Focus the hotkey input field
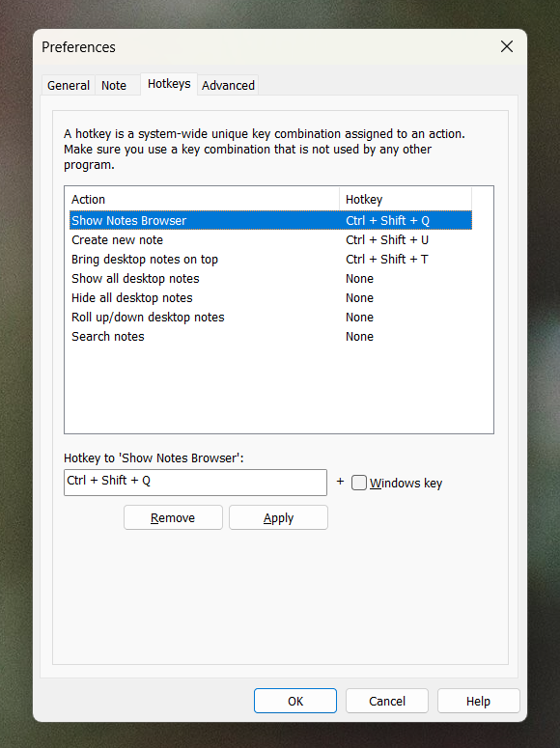The image size is (560, 748). tap(195, 483)
